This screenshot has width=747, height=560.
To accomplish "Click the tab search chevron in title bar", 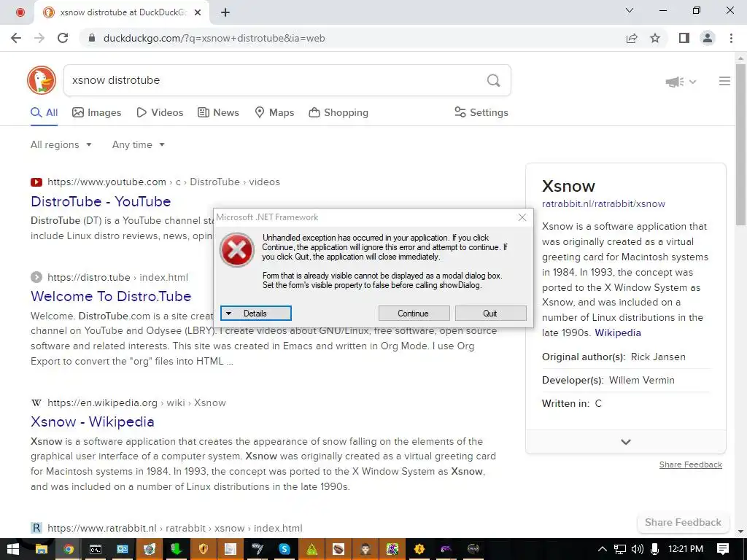I will coord(630,10).
